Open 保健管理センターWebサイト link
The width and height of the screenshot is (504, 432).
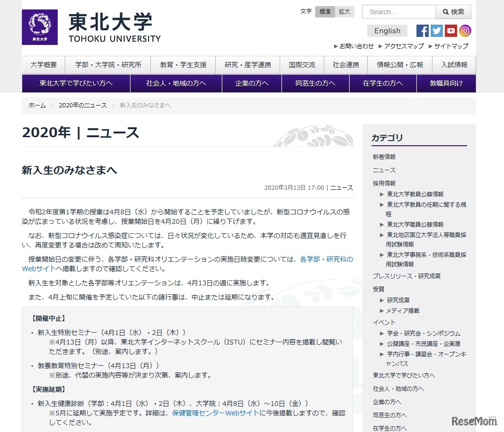click(216, 413)
